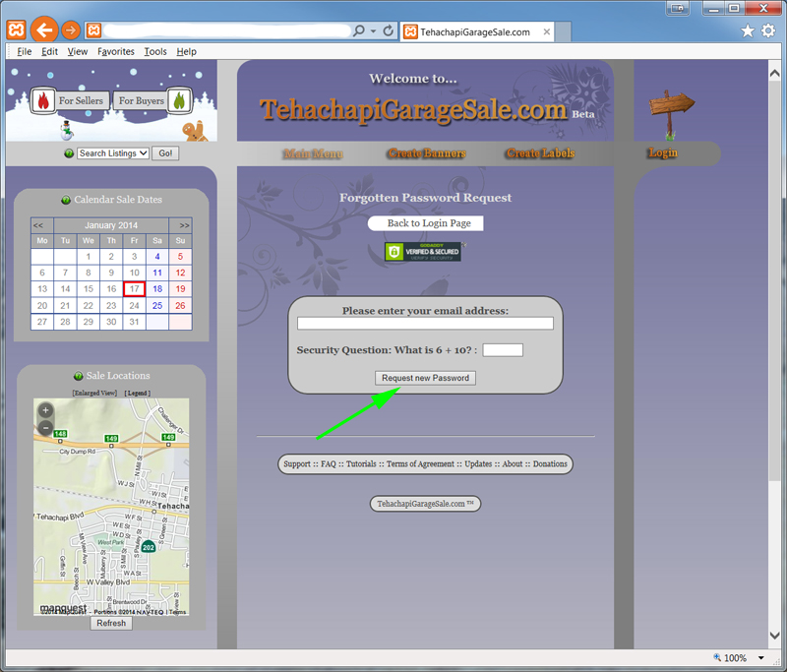Image resolution: width=787 pixels, height=672 pixels.
Task: Click the page Refresh icon in address bar
Action: tap(388, 31)
